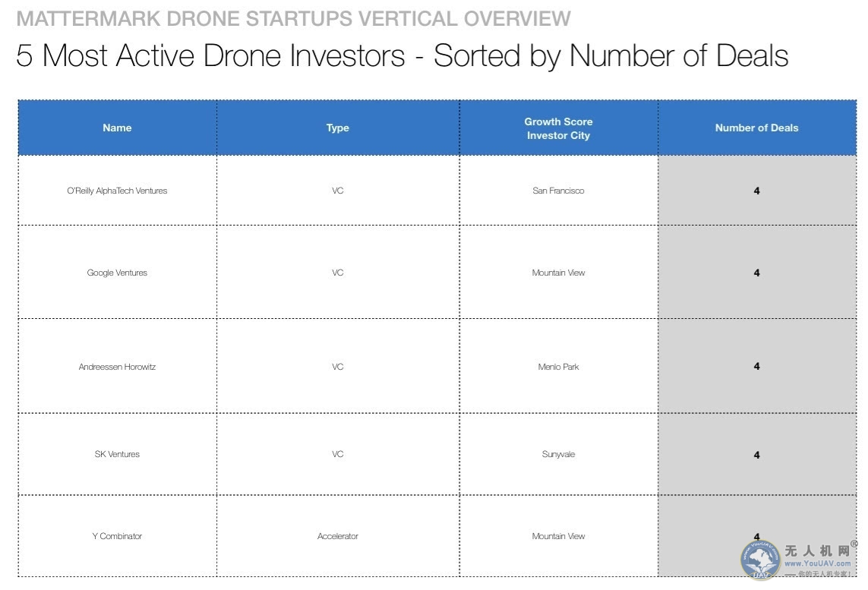Select the Sunnyvale city cell

point(558,454)
